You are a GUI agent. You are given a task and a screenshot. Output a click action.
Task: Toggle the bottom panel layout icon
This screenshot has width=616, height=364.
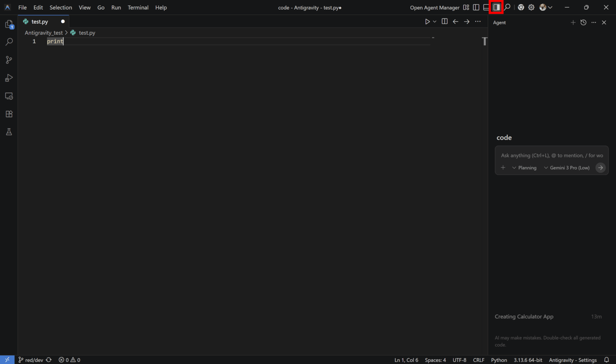486,8
